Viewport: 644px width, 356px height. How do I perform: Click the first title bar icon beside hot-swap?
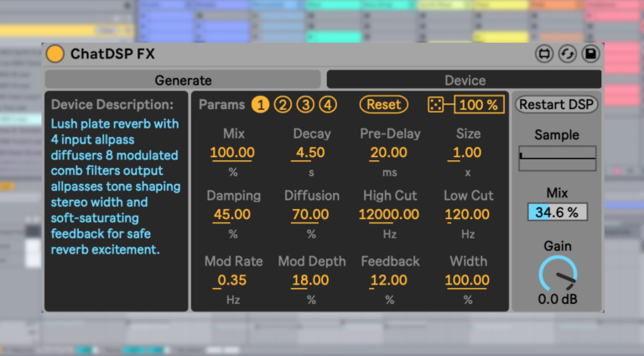(x=544, y=55)
